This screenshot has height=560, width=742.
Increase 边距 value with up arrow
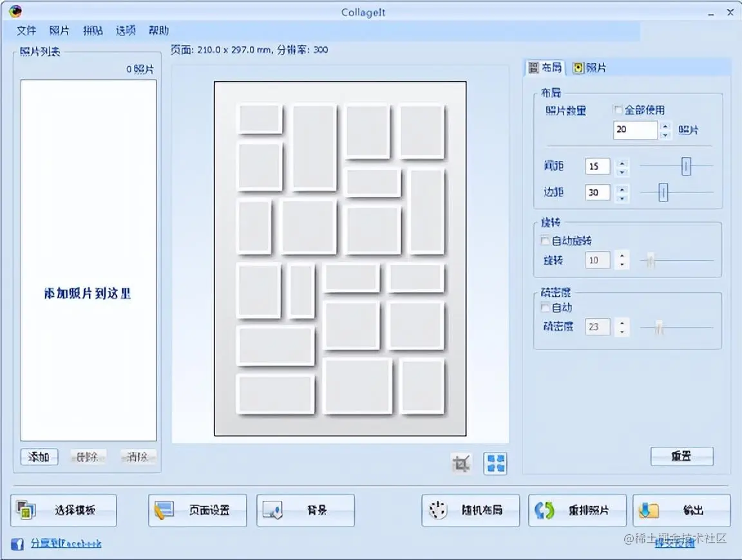(622, 189)
